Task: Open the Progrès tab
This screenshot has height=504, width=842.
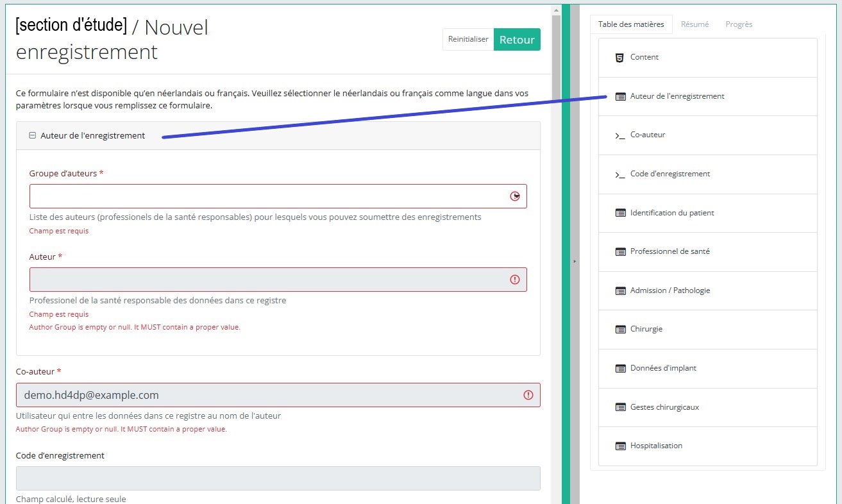Action: click(739, 24)
